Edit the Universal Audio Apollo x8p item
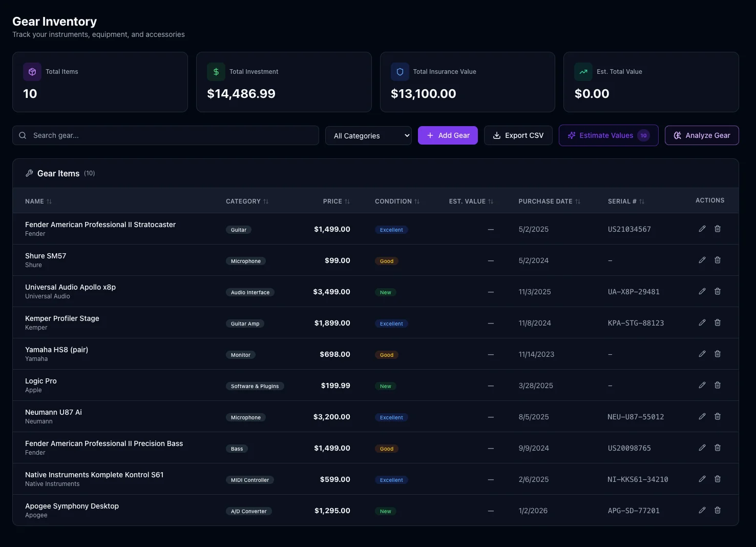Image resolution: width=756 pixels, height=547 pixels. click(702, 291)
